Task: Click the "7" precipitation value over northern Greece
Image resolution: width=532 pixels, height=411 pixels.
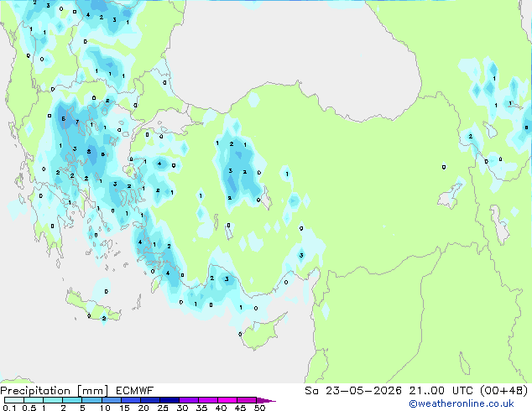Action: click(x=77, y=122)
